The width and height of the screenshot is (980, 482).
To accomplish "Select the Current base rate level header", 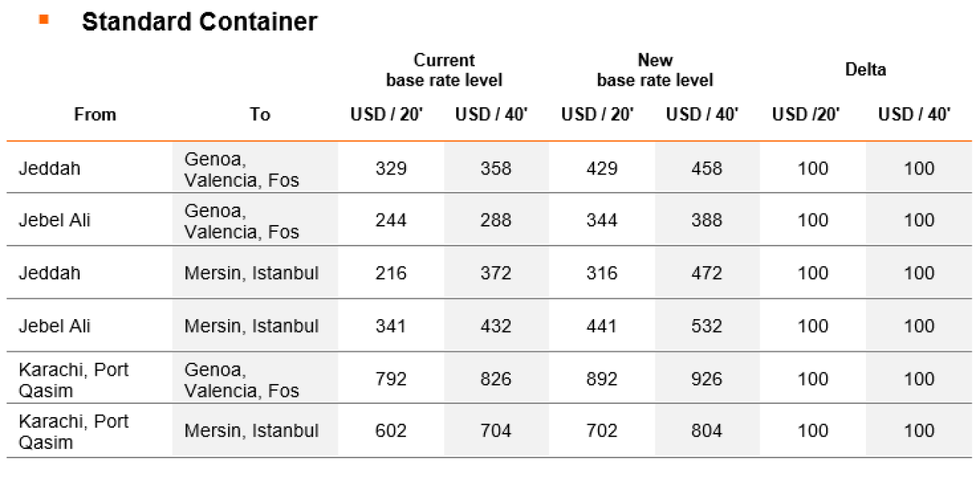I will 444,70.
